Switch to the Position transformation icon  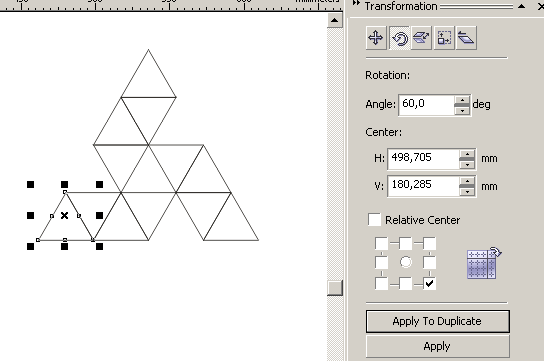pos(376,38)
